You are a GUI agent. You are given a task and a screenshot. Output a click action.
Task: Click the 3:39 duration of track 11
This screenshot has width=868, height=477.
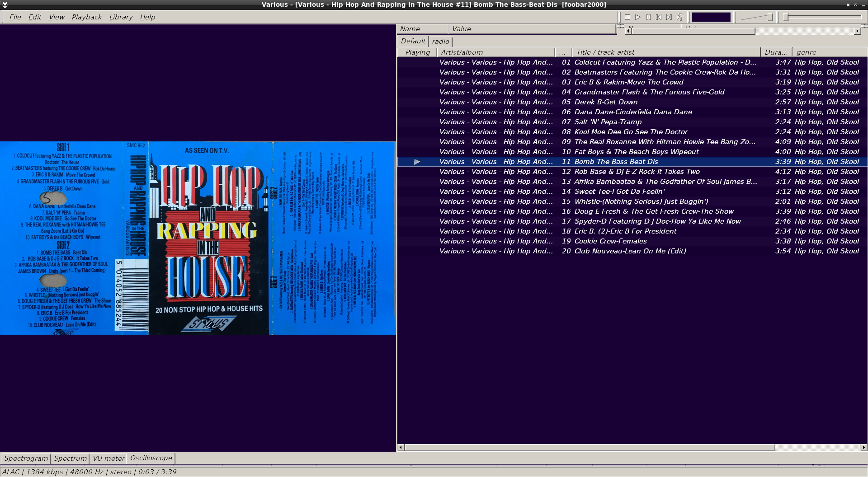pos(783,162)
